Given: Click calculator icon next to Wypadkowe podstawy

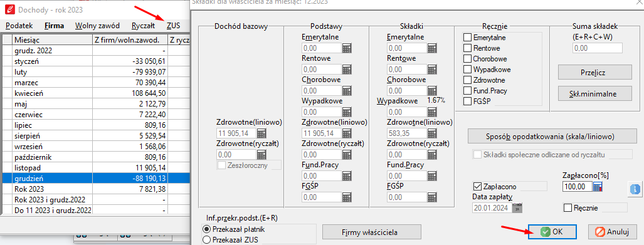Looking at the screenshot, I should point(347,112).
